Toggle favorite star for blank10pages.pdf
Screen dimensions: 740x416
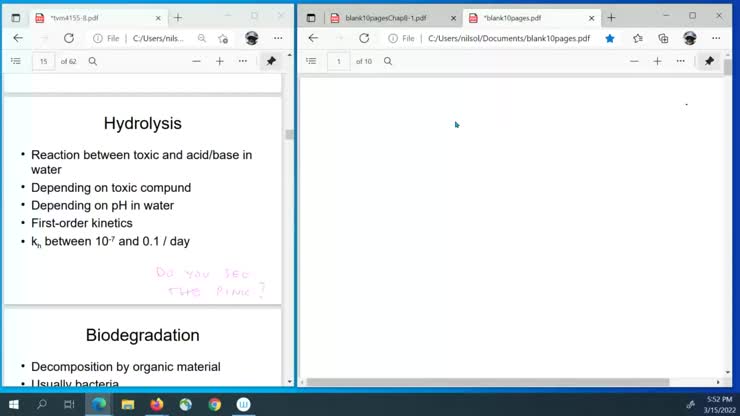coord(610,38)
